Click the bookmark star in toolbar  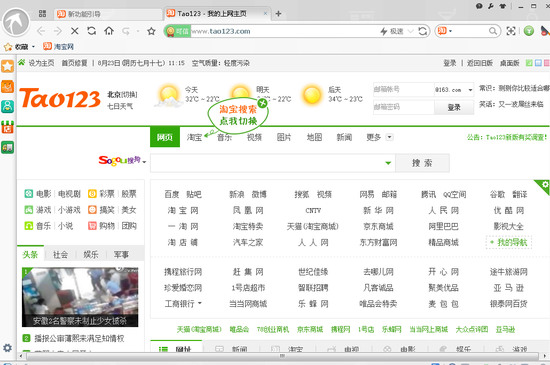151,31
